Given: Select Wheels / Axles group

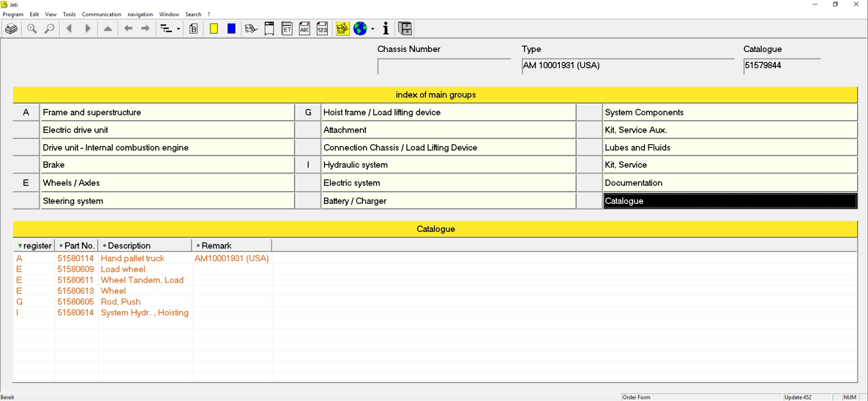Looking at the screenshot, I should (x=167, y=183).
